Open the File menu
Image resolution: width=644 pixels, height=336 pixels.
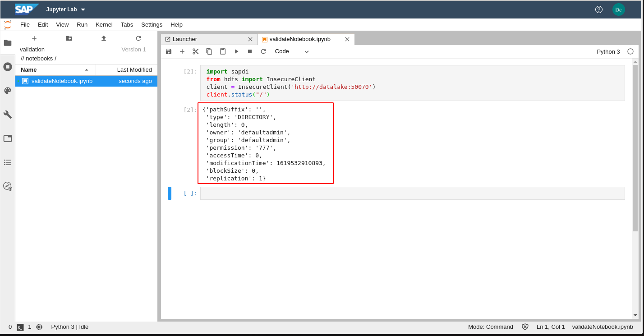25,25
